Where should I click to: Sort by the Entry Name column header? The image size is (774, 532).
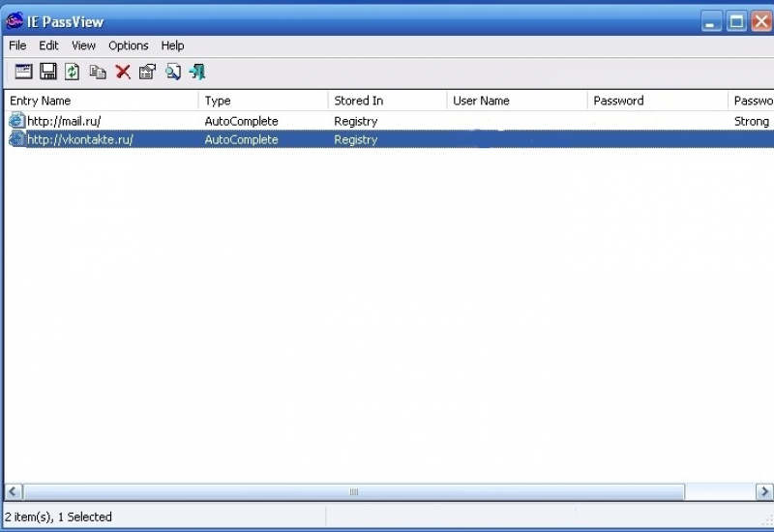[x=102, y=101]
